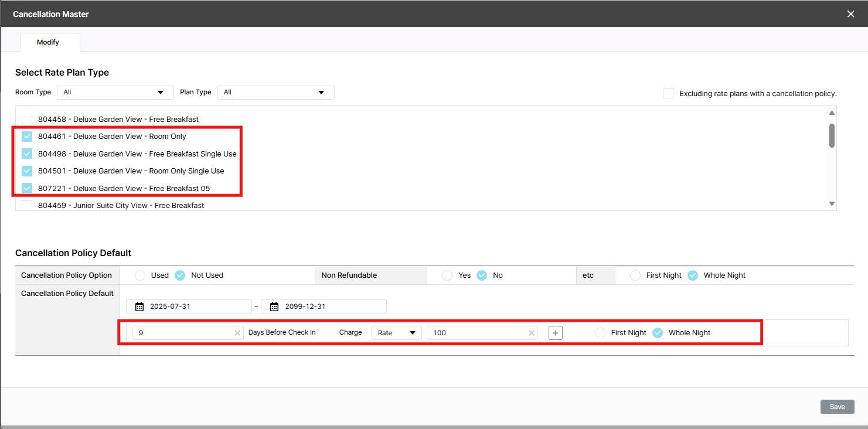The height and width of the screenshot is (429, 868).
Task: Clear the Days Before Check In value
Action: tap(237, 333)
